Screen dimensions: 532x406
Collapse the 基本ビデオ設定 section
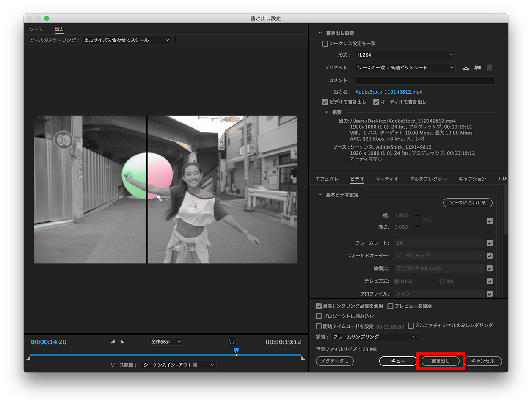tap(320, 195)
